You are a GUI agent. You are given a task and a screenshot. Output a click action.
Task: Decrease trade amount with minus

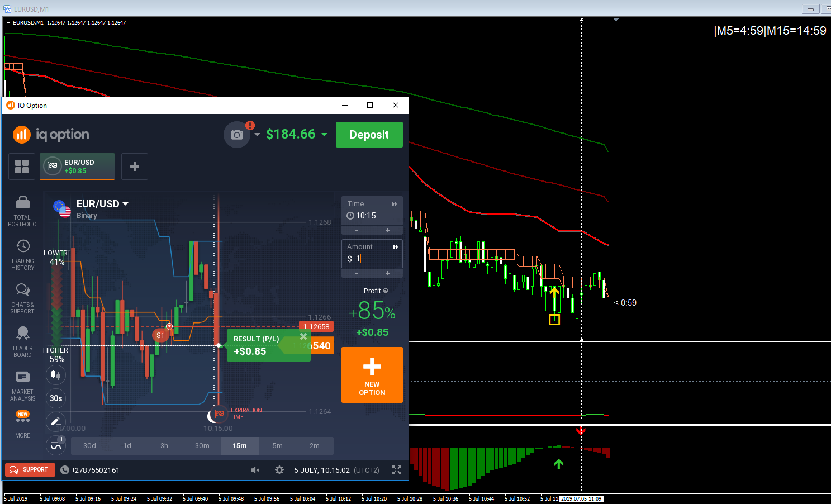click(357, 273)
